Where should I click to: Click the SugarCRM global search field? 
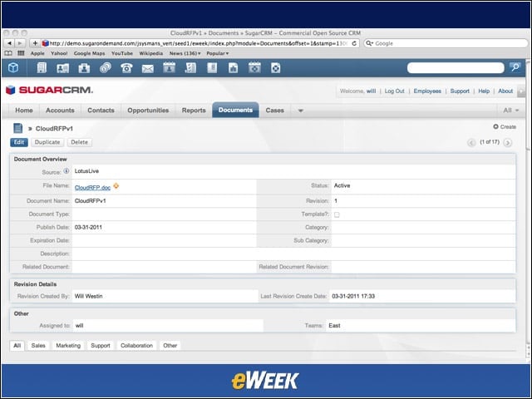coord(456,67)
